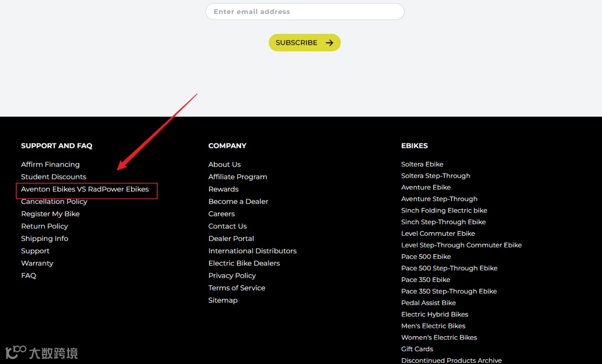This screenshot has width=602, height=364.
Task: Browse Women's Electric Bikes
Action: (x=439, y=337)
